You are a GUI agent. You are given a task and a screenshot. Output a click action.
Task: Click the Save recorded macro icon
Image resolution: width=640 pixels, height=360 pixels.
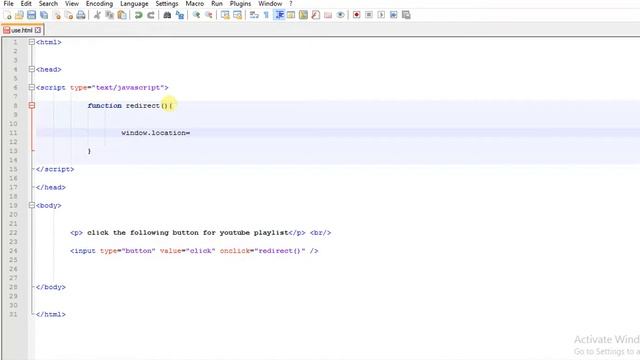click(406, 15)
